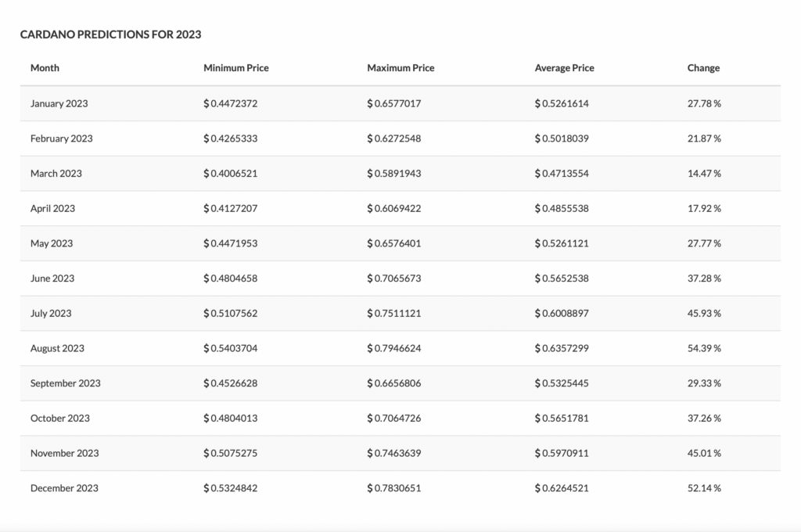Click the Month column header
The height and width of the screenshot is (532, 801).
click(45, 67)
